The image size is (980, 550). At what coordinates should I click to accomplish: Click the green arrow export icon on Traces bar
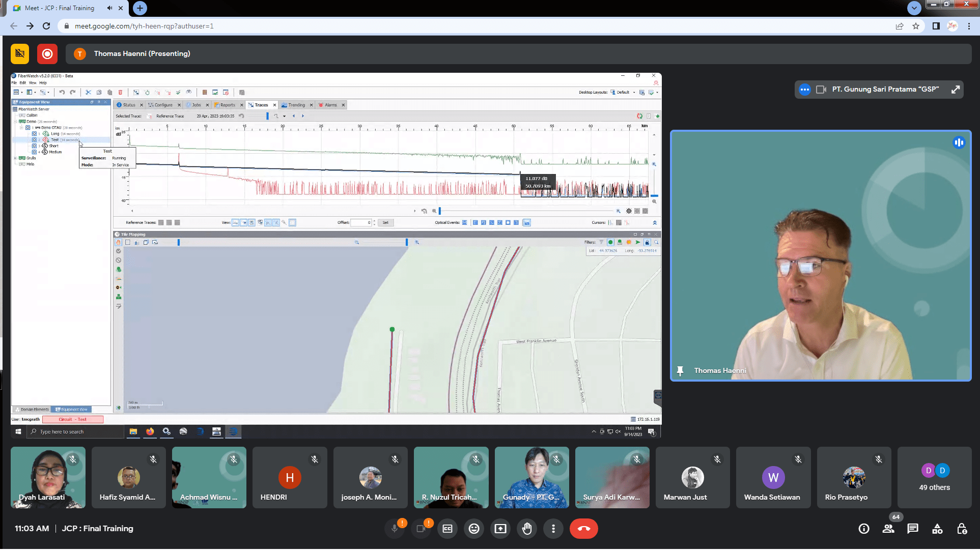(x=657, y=116)
